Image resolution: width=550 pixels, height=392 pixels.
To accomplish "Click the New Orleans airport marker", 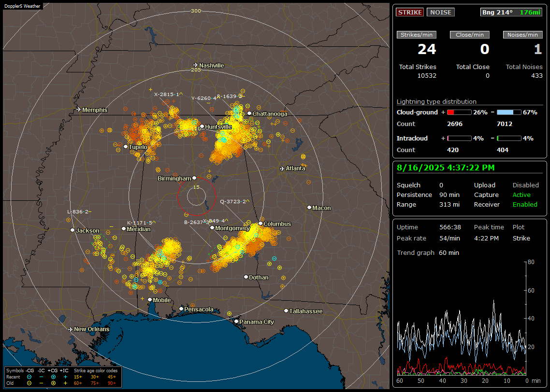I will [x=71, y=329].
